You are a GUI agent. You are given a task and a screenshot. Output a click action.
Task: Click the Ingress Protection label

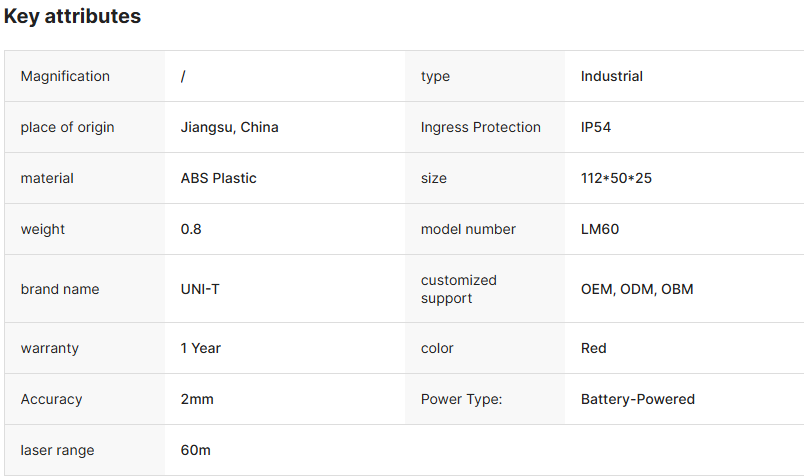480,127
